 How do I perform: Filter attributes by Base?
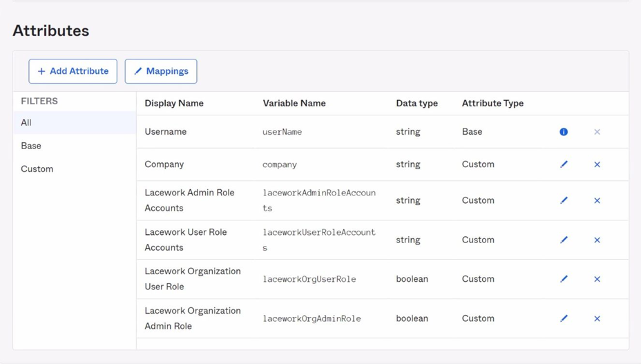[x=31, y=146]
